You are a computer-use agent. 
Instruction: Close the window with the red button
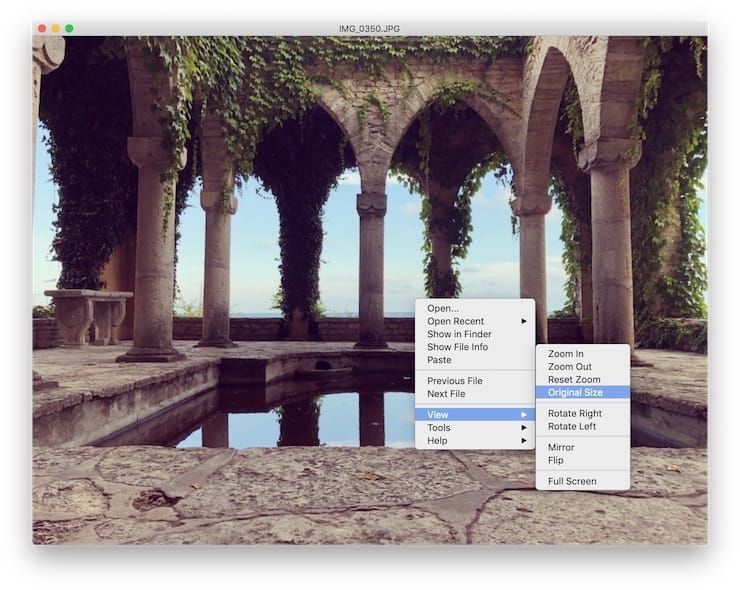[42, 28]
